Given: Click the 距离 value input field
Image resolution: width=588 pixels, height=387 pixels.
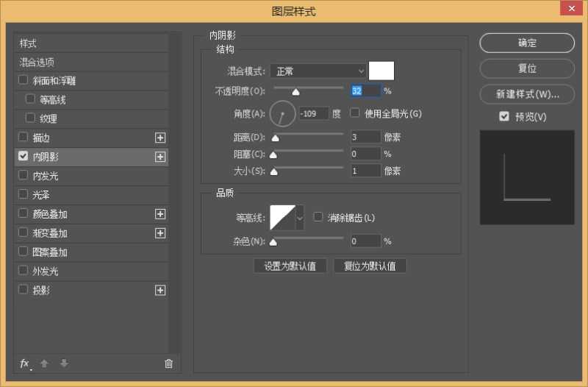Looking at the screenshot, I should (365, 137).
